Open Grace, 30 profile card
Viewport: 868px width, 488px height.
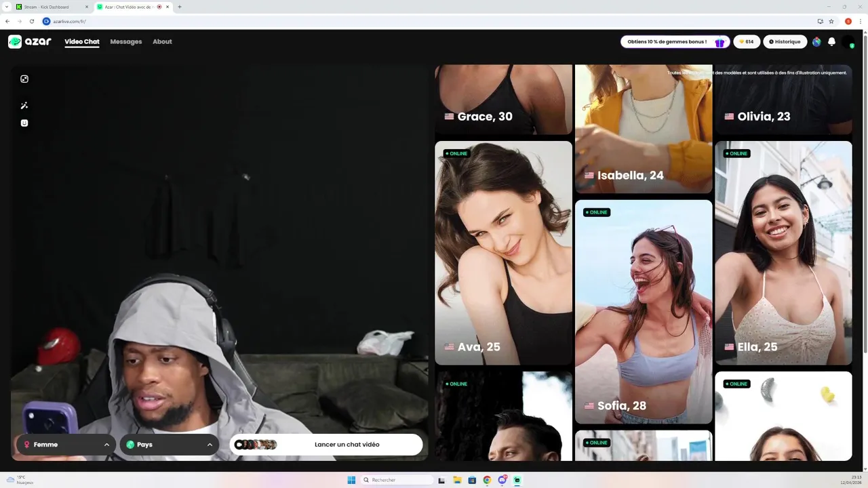(x=503, y=100)
